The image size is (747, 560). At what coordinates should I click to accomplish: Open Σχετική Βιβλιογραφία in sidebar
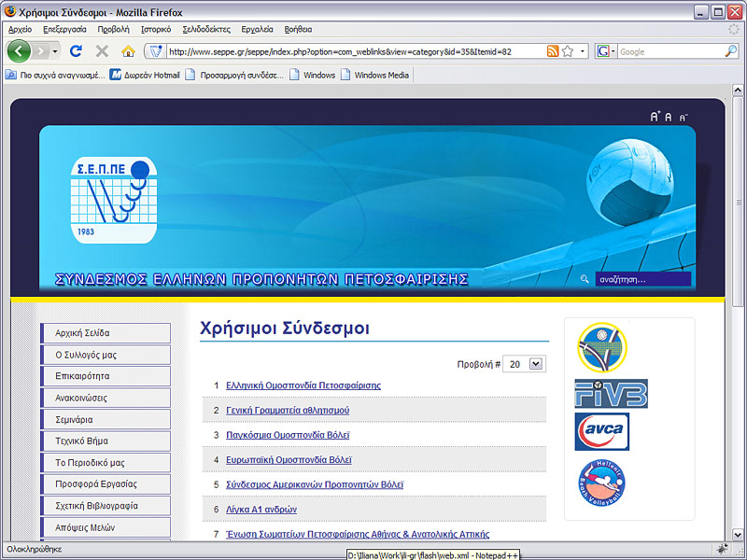(106, 506)
